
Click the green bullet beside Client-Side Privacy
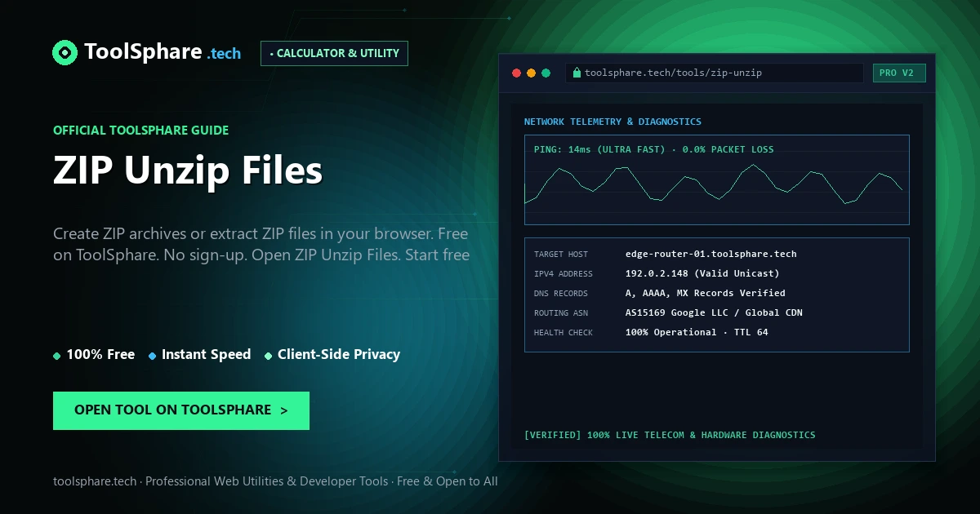268,356
